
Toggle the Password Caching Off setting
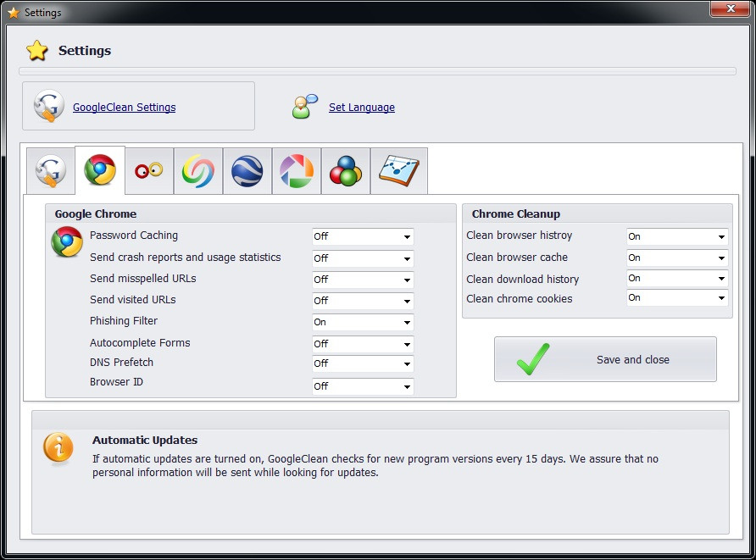point(363,236)
